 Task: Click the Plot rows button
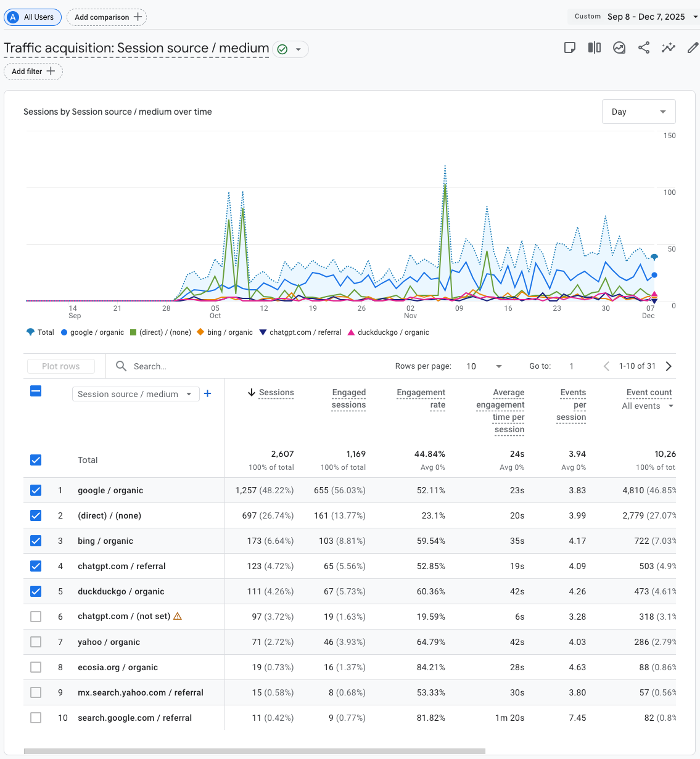pos(60,366)
